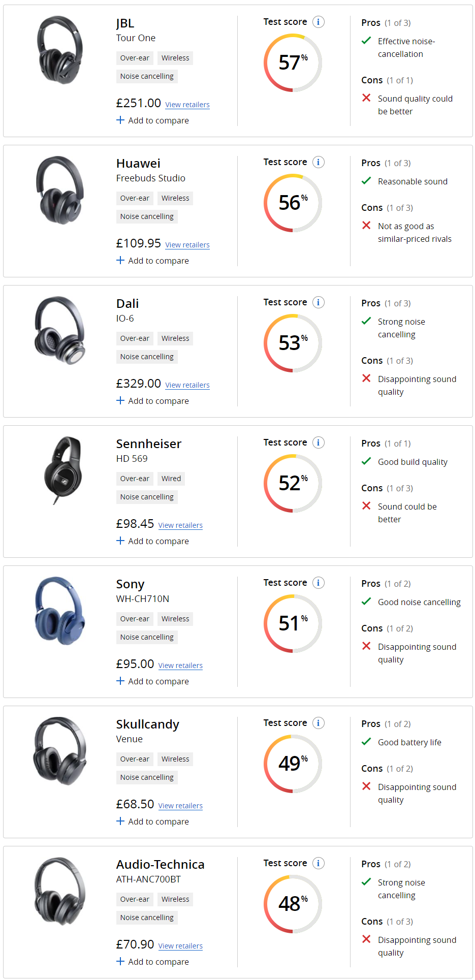Click info icon beside Audio-Technica test score

coord(319,863)
